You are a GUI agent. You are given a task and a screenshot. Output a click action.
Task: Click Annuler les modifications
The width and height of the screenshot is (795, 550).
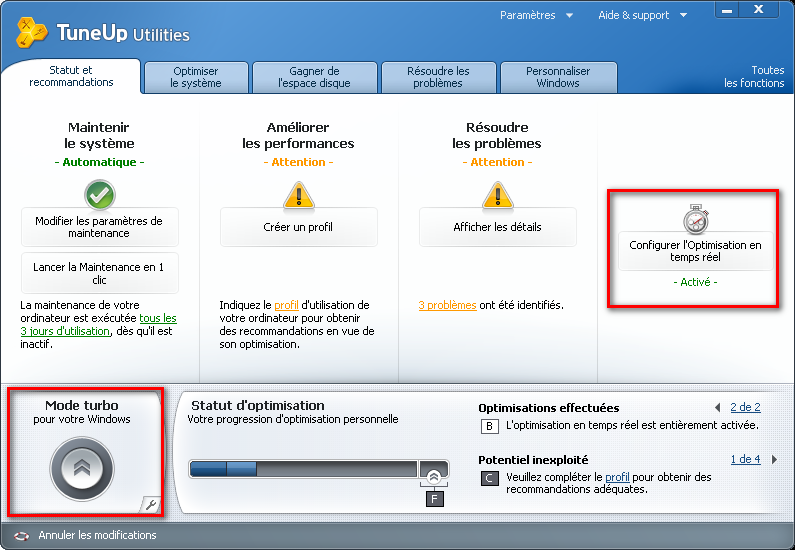click(x=97, y=535)
